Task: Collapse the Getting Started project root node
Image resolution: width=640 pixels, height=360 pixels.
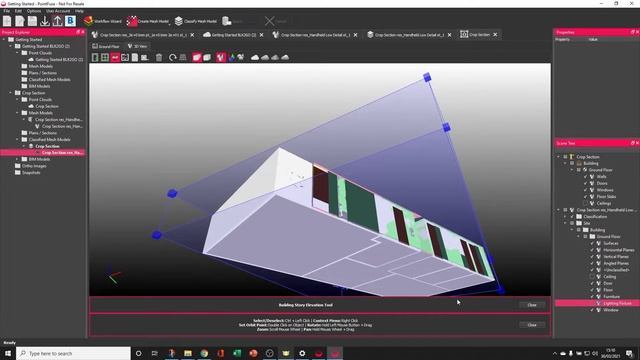Action: pos(4,40)
